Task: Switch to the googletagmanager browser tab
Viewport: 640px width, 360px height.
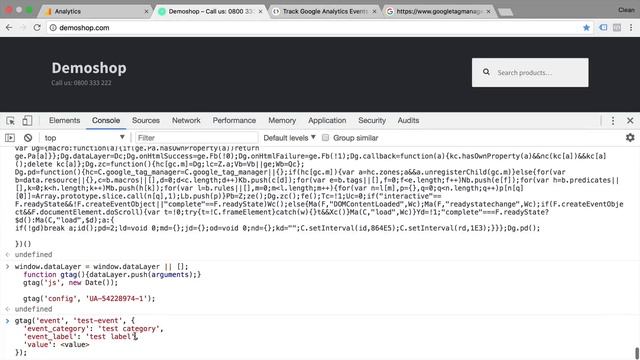Action: click(x=439, y=11)
